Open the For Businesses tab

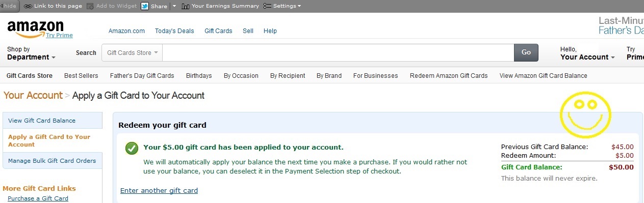376,76
